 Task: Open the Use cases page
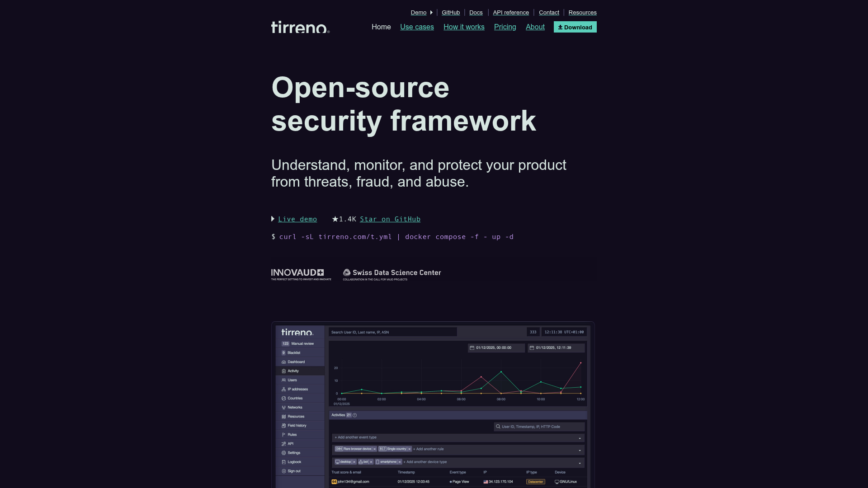point(417,27)
